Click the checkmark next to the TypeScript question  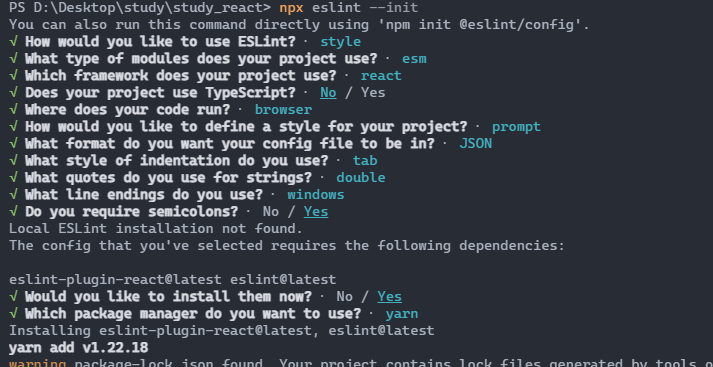[13, 93]
